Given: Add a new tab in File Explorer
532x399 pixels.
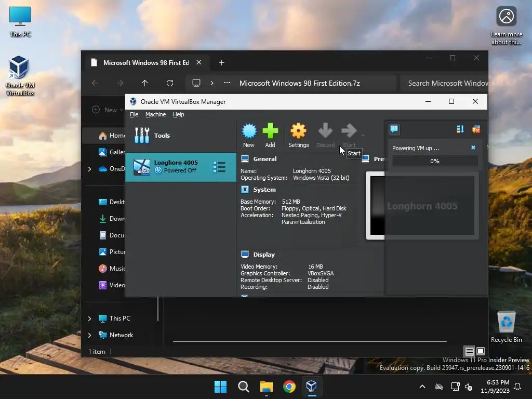Looking at the screenshot, I should pyautogui.click(x=221, y=63).
